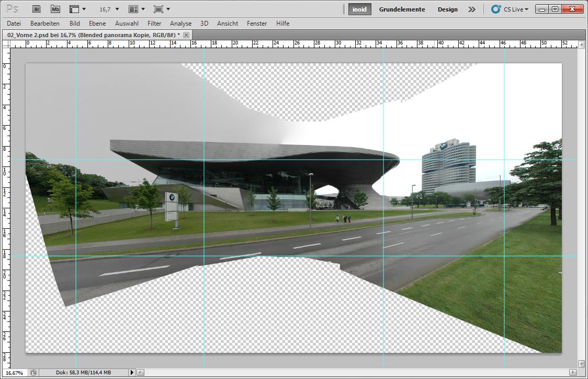
Task: Switch to the Grundelemente workspace
Action: click(402, 9)
